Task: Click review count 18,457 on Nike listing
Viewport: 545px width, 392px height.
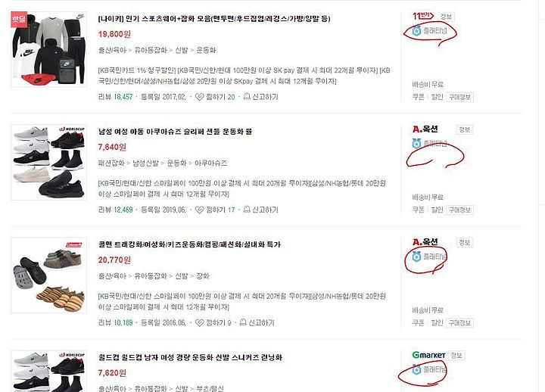Action: [123, 97]
